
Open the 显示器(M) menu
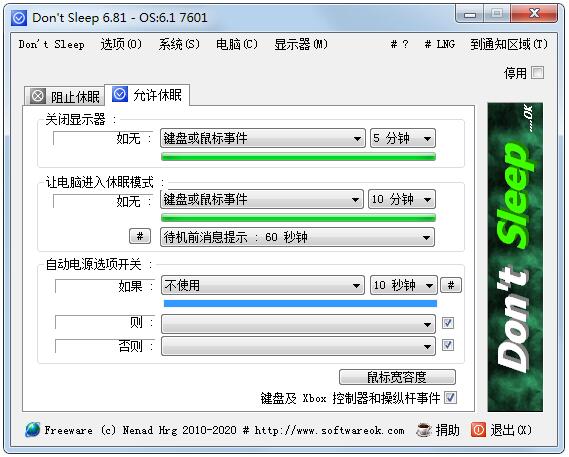(301, 44)
